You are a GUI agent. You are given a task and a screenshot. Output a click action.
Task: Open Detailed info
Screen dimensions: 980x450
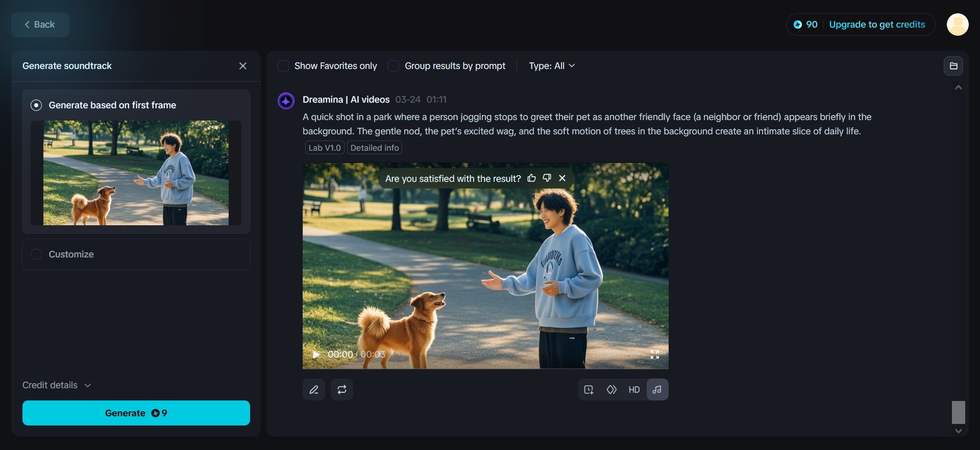375,148
